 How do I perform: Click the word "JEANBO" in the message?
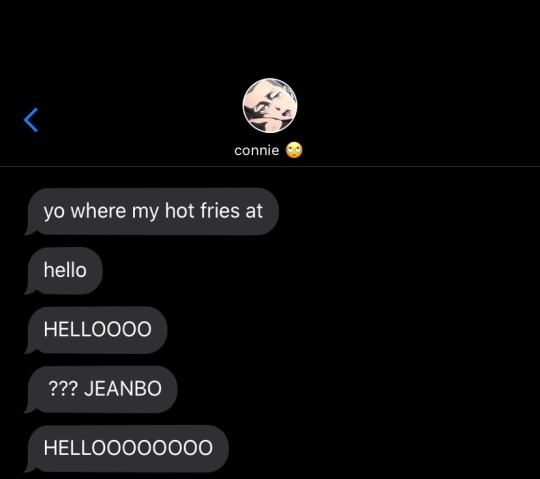click(123, 388)
